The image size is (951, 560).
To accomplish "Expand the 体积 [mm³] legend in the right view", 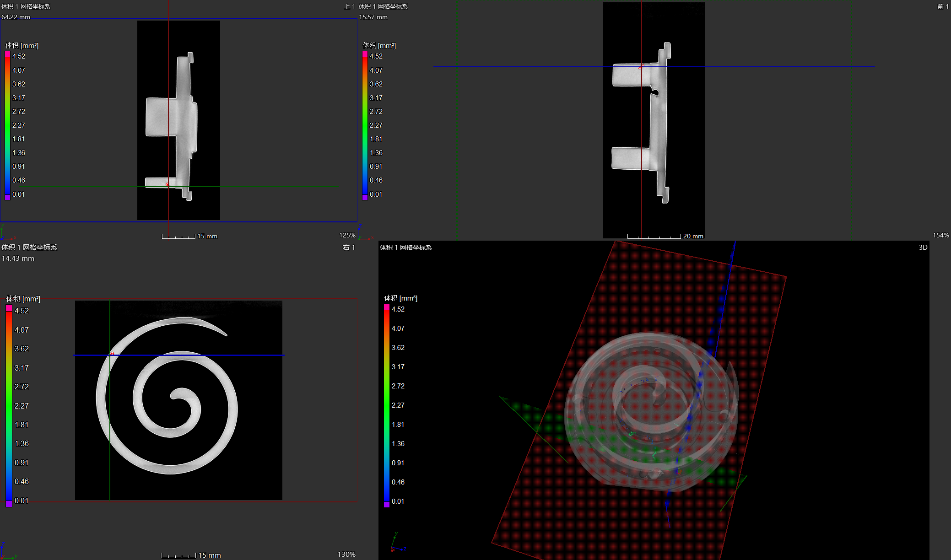I will click(x=23, y=298).
